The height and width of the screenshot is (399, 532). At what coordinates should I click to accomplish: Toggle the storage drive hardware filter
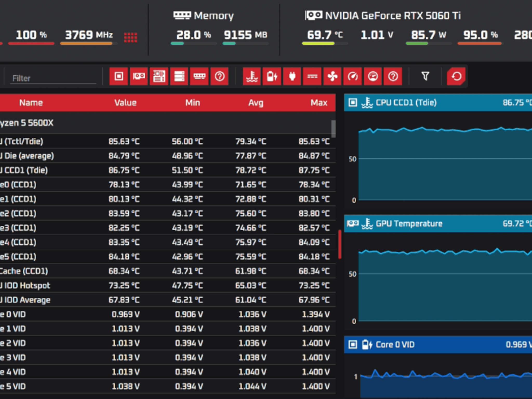tap(179, 76)
